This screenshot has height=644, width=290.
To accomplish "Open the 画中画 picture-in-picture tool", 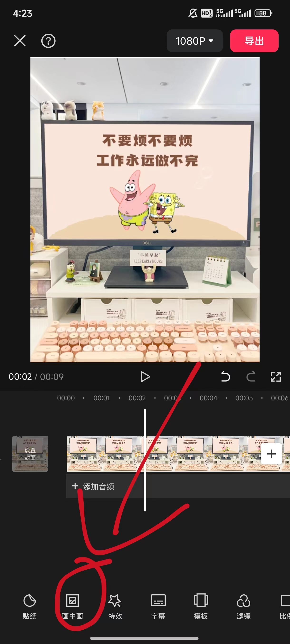I will point(72,606).
